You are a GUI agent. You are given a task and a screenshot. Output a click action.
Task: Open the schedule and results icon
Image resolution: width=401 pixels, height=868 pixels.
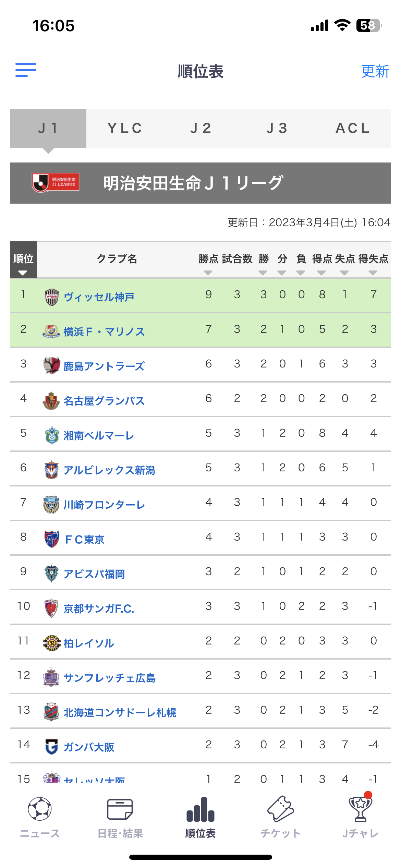tap(120, 809)
